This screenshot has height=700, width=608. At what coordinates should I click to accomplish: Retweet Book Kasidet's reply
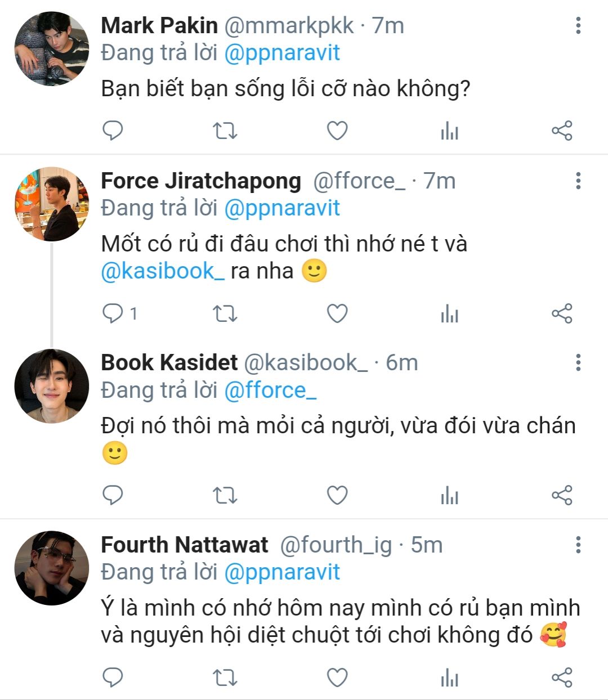coord(225,496)
